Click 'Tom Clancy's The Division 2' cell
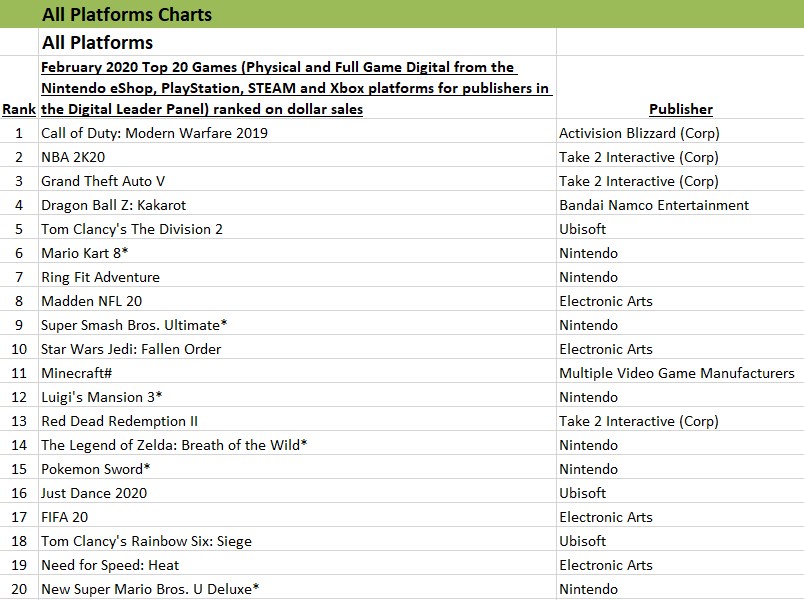804x600 pixels. (x=131, y=229)
